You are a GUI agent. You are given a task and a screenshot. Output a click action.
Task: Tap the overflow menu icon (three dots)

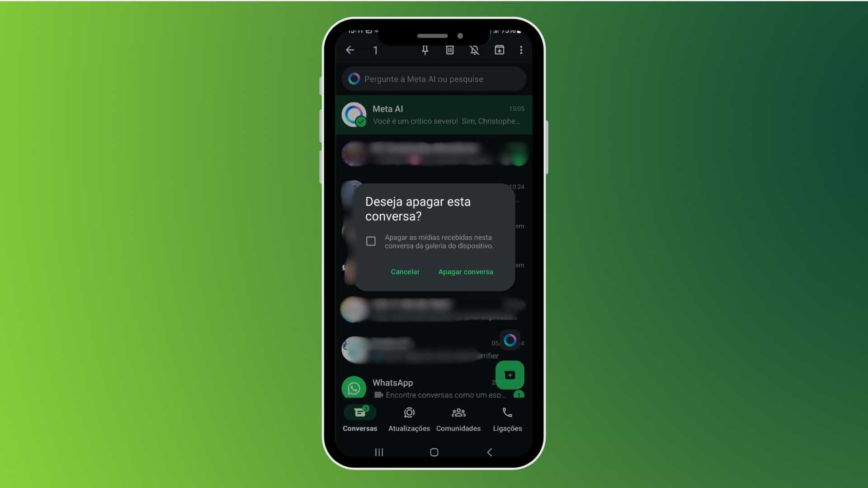click(521, 50)
